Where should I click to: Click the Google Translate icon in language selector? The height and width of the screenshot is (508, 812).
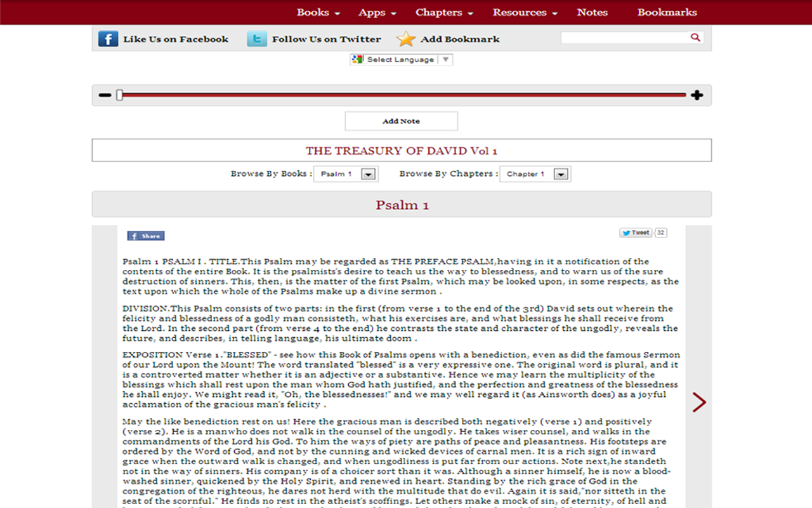[x=357, y=59]
